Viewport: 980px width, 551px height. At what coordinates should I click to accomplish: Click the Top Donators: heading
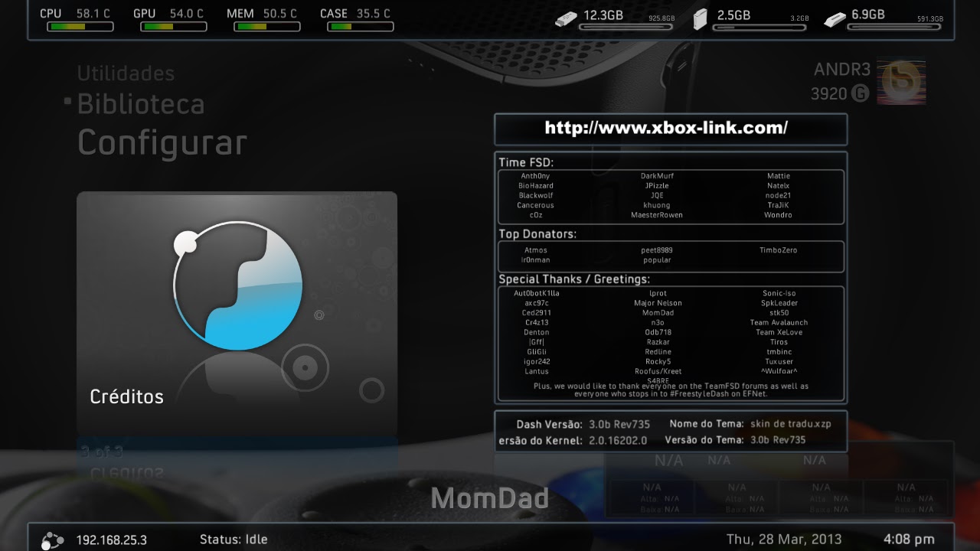tap(537, 234)
